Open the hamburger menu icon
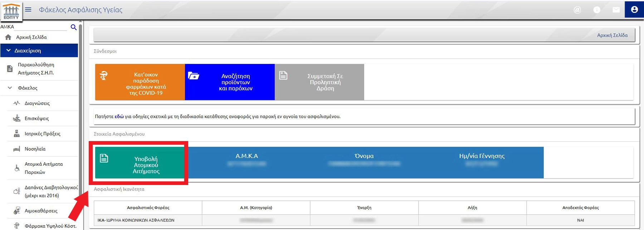The image size is (644, 230). [28, 10]
